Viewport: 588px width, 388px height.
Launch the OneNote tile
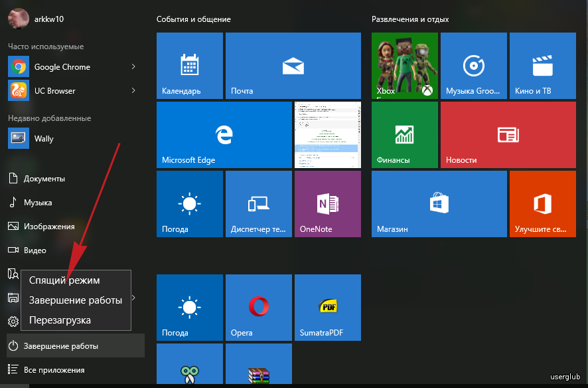[x=328, y=204]
